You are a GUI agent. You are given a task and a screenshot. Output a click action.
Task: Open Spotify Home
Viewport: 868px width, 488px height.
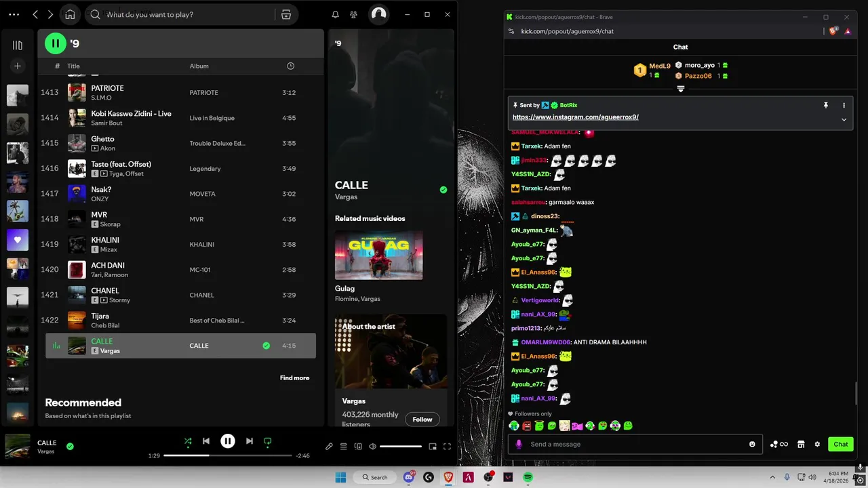pyautogui.click(x=70, y=14)
